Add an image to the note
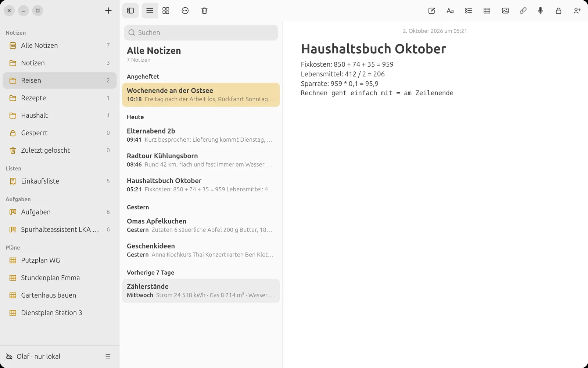Image resolution: width=588 pixels, height=368 pixels. pos(505,11)
